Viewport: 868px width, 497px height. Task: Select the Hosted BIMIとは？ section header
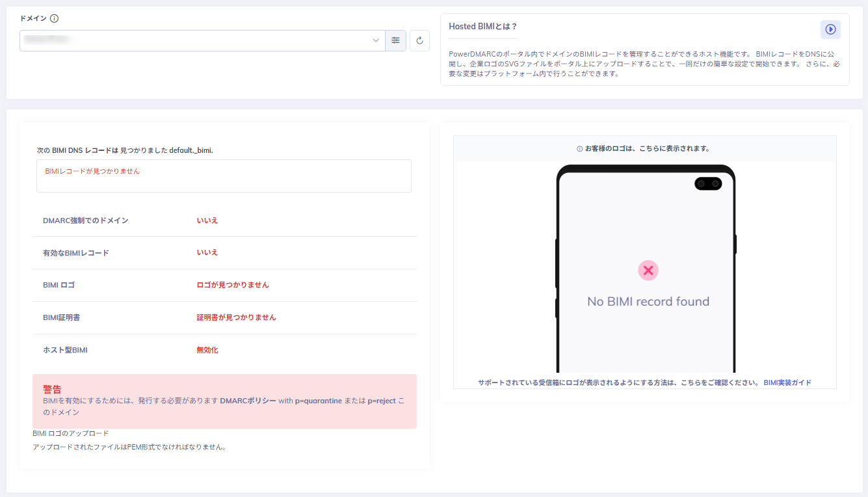coord(483,26)
